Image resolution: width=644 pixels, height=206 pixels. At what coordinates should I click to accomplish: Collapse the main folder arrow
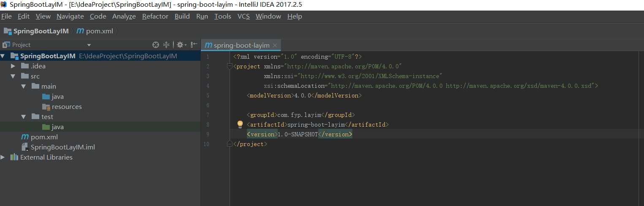point(24,86)
